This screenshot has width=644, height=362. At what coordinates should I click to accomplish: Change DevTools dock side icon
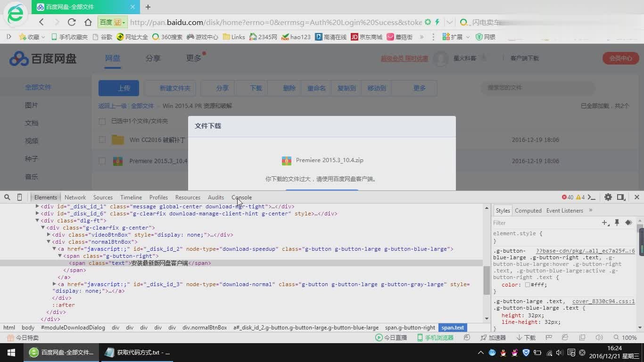pos(621,197)
